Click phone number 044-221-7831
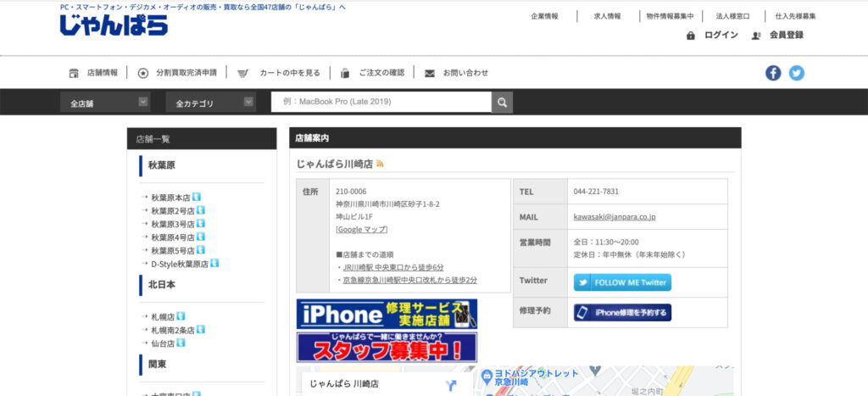 pyautogui.click(x=596, y=192)
